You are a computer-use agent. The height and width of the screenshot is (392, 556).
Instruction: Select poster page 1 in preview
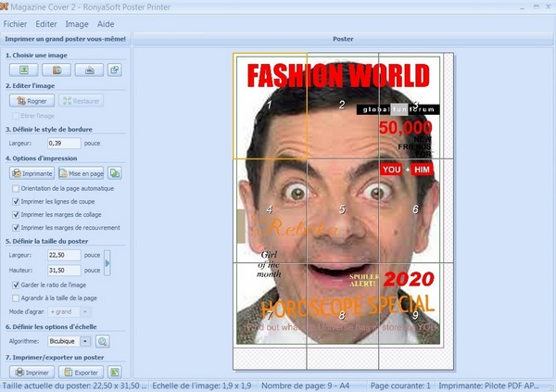point(270,106)
